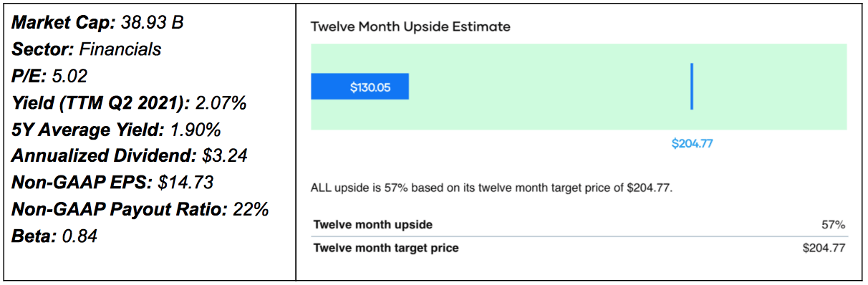The width and height of the screenshot is (868, 285).
Task: Select the Sector: Financials line
Action: [86, 49]
